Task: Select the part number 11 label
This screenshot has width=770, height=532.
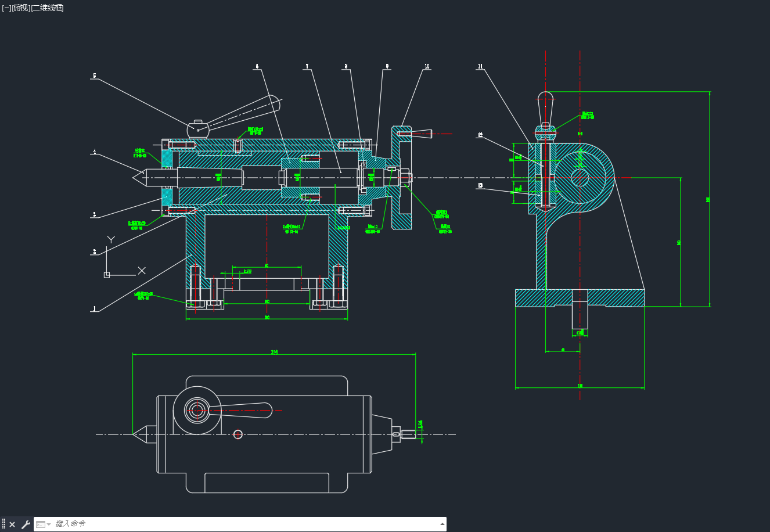Action: 480,66
